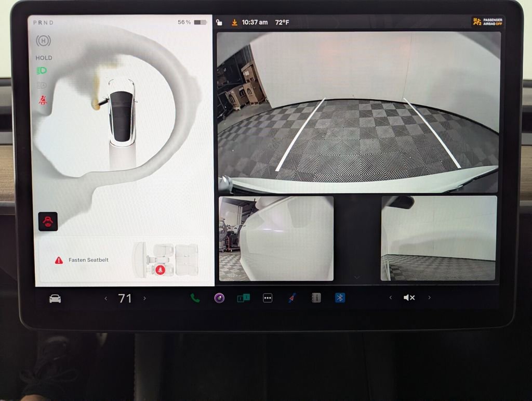Raise the volume with right arrow
This screenshot has height=401, width=532.
point(429,297)
